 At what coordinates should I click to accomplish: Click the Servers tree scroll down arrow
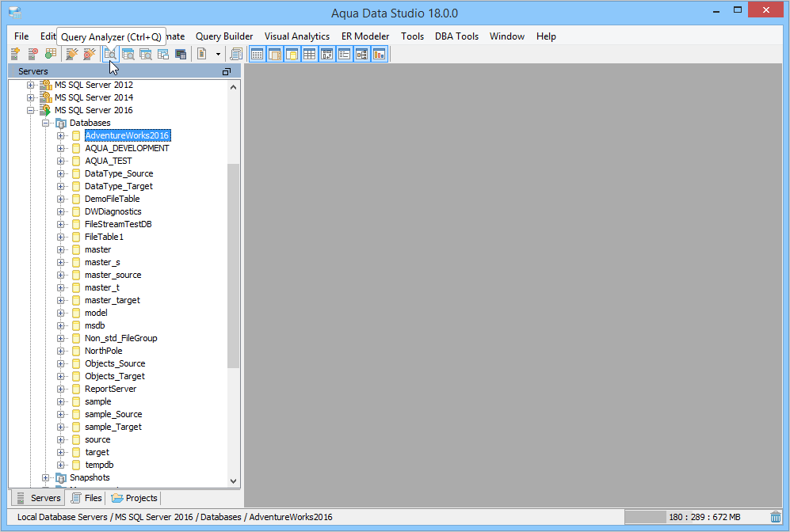[233, 481]
